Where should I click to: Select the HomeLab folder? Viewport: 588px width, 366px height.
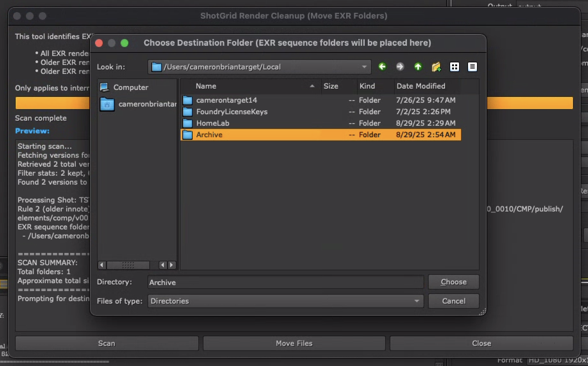pyautogui.click(x=213, y=123)
